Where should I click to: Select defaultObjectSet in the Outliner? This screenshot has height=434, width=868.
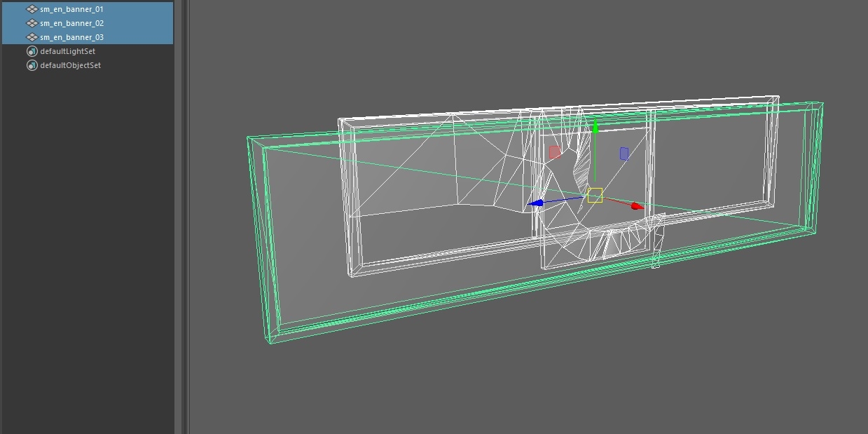(71, 65)
